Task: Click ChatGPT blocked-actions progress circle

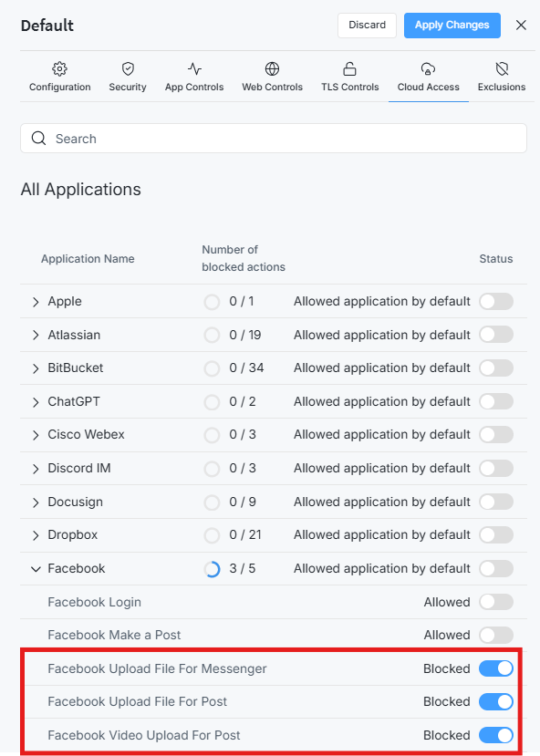Action: click(x=212, y=401)
